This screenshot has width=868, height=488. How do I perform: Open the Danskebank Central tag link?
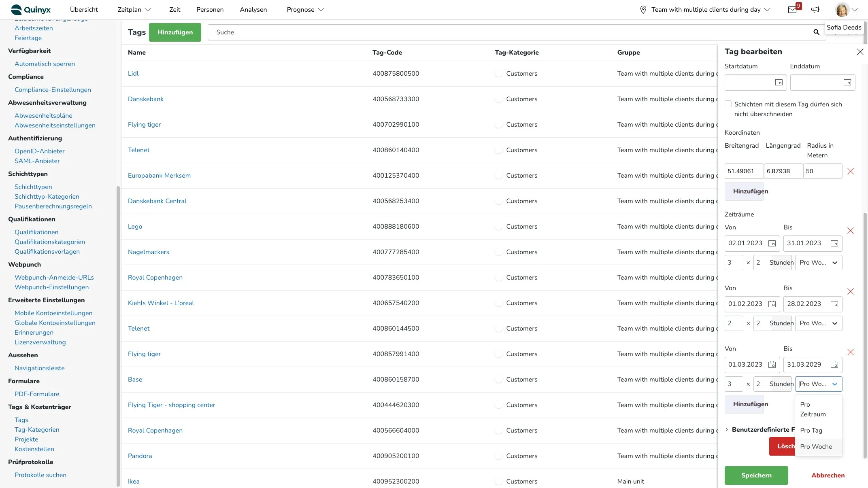click(x=157, y=201)
